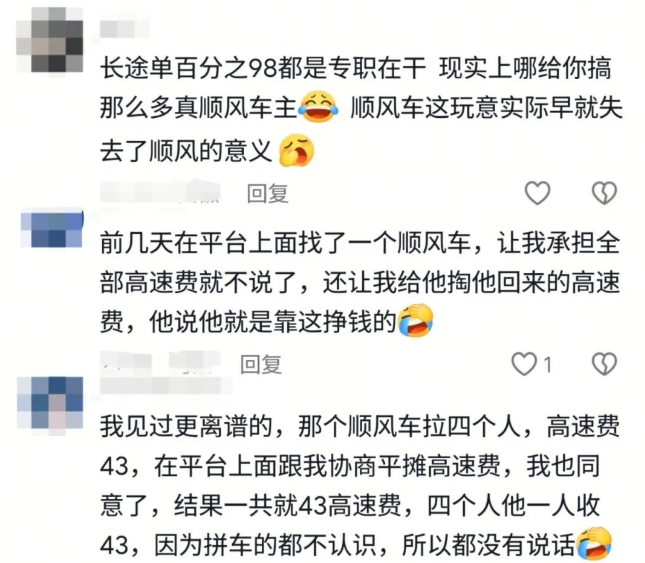Tap yawning emoji after 顺风的意义
This screenshot has width=645, height=563.
pos(296,151)
